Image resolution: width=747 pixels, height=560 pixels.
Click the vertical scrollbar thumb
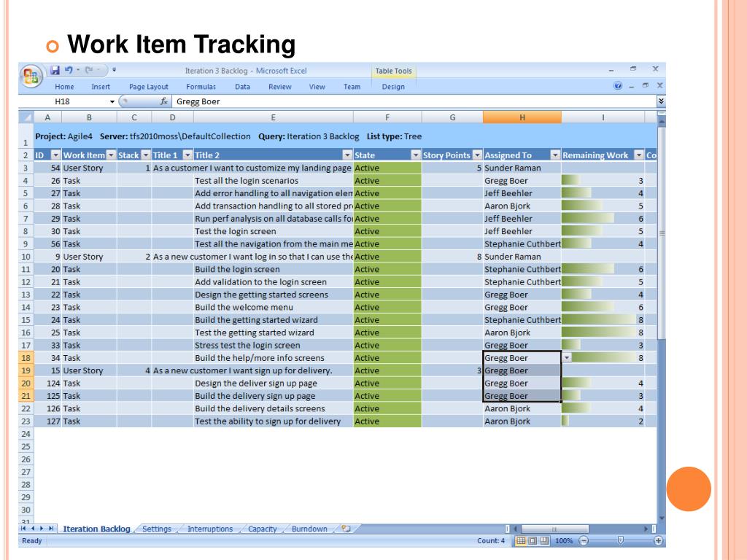[x=661, y=233]
